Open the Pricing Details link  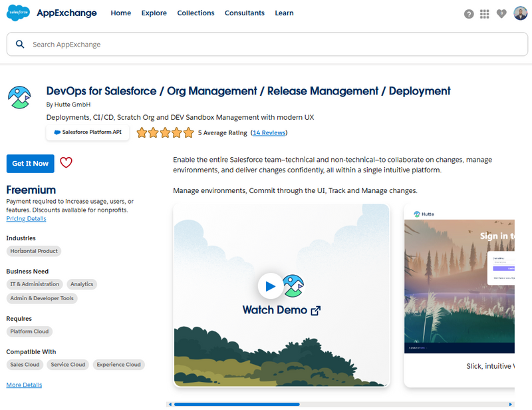coord(26,219)
